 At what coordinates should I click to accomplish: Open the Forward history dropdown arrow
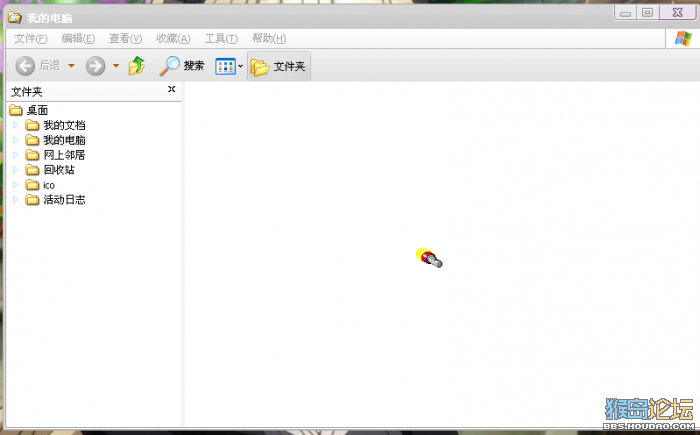[x=116, y=66]
